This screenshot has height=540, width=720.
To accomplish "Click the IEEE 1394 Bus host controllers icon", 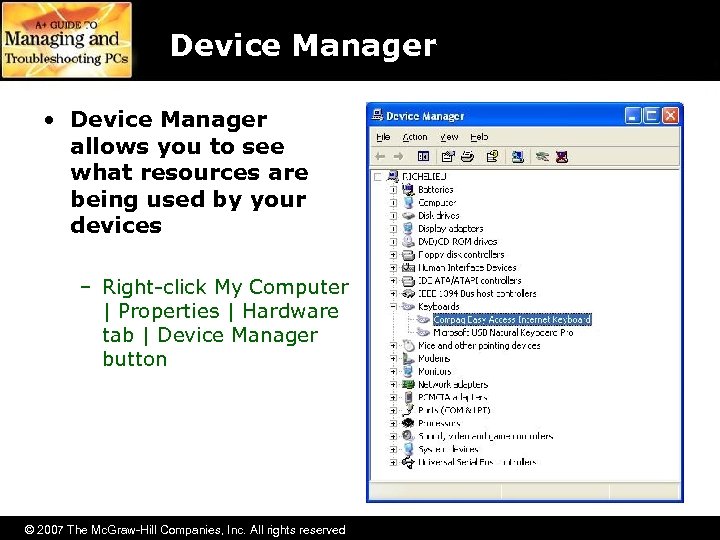I will (408, 293).
